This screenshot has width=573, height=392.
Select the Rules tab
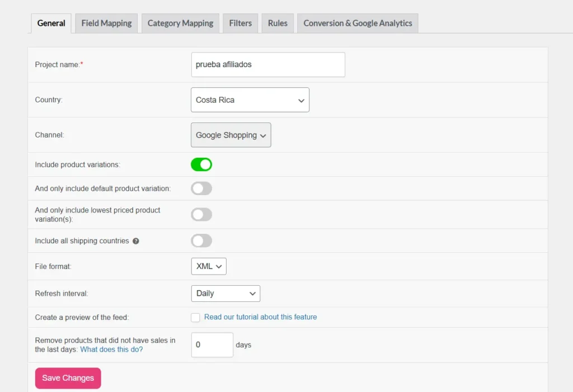tap(278, 23)
